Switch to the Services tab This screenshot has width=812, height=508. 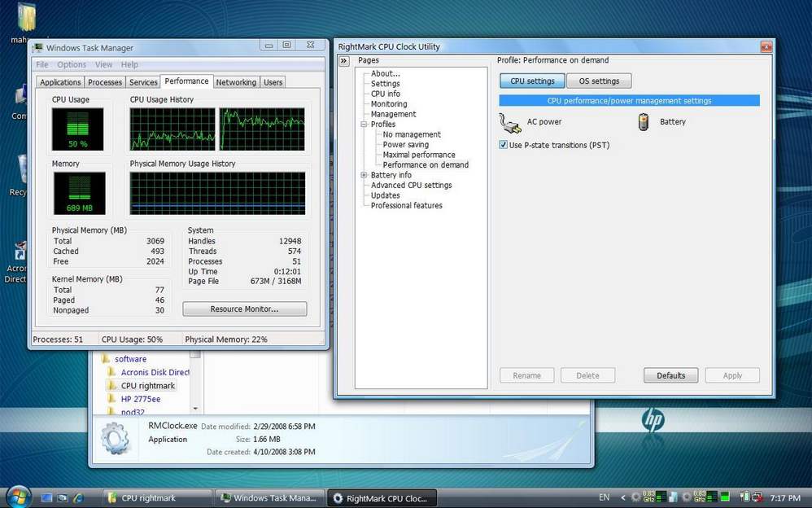[x=143, y=82]
